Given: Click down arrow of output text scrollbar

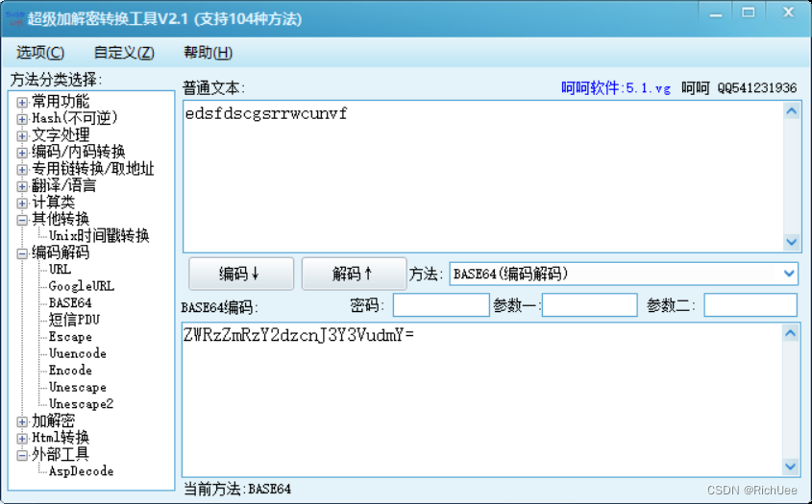Looking at the screenshot, I should coord(790,467).
